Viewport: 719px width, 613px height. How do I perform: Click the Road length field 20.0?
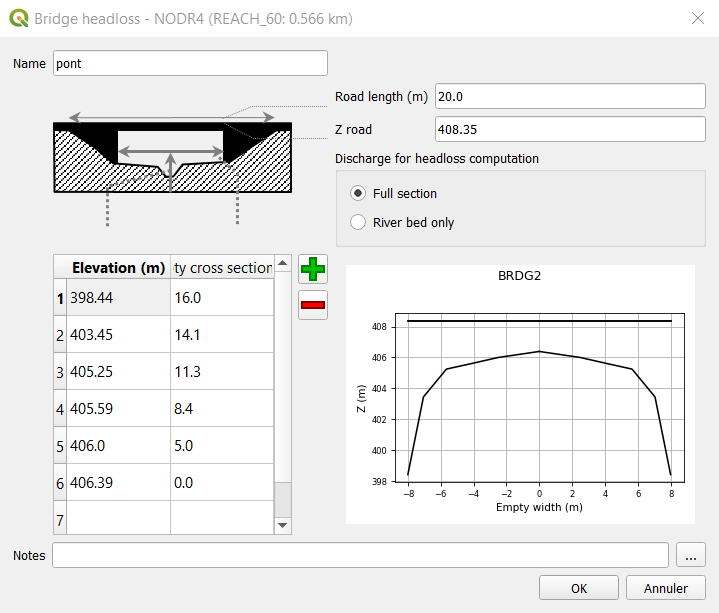click(570, 96)
